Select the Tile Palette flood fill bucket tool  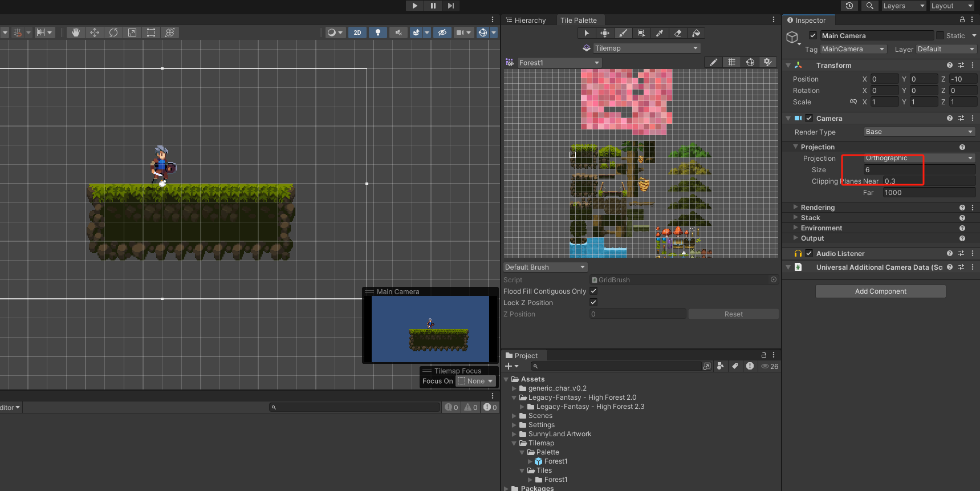[x=696, y=33]
